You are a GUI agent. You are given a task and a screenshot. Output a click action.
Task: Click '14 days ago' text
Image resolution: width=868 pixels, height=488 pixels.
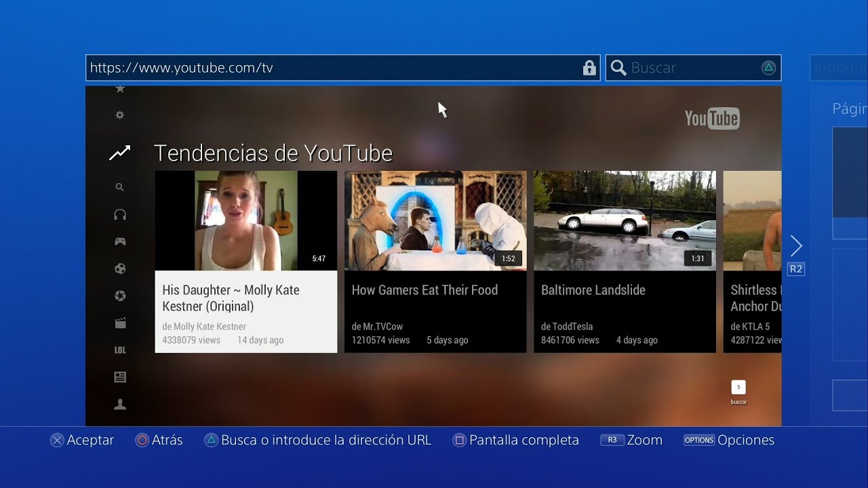click(260, 340)
